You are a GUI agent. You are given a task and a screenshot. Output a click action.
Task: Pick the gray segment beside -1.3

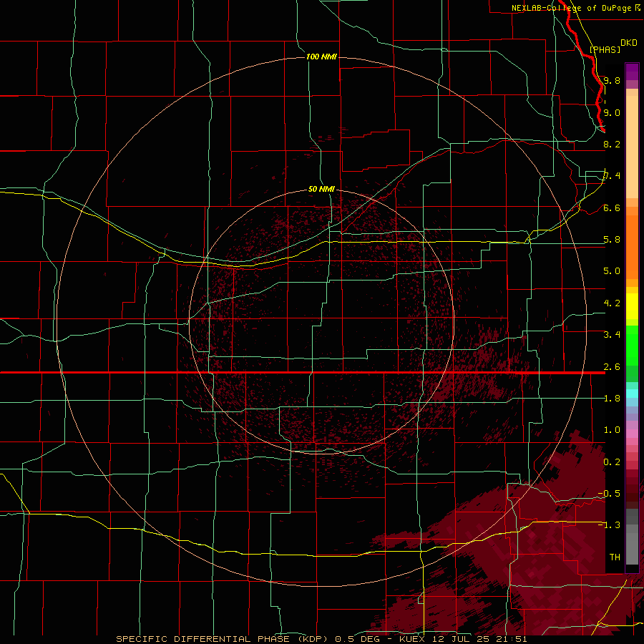pos(632,528)
